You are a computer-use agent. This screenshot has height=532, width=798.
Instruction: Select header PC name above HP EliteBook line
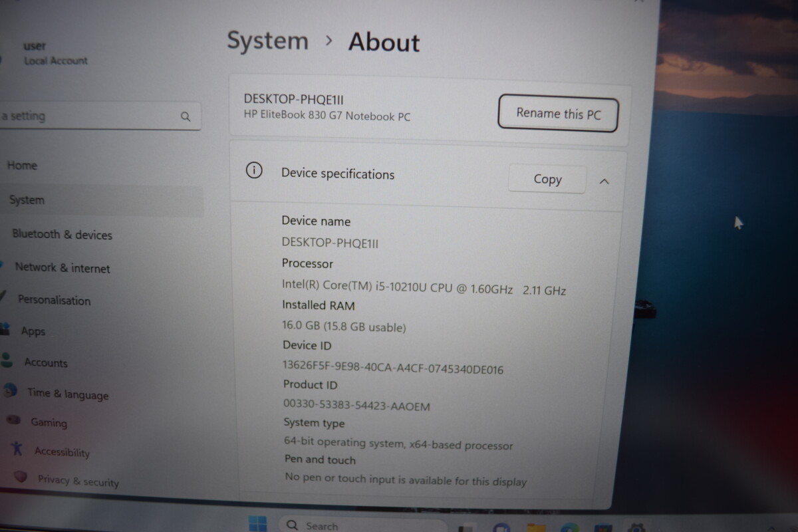(x=293, y=99)
